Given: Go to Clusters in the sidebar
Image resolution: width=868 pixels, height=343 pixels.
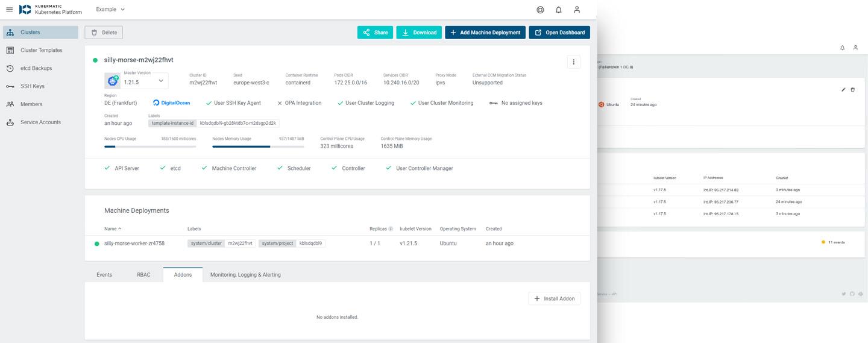Looking at the screenshot, I should point(40,33).
